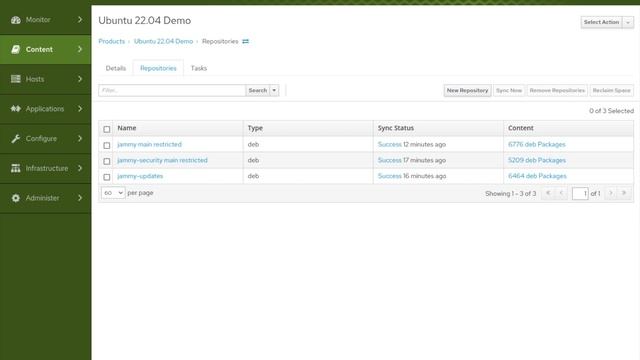Expand the Infrastructure menu chevron
Image resolution: width=640 pixels, height=360 pixels.
(x=80, y=168)
